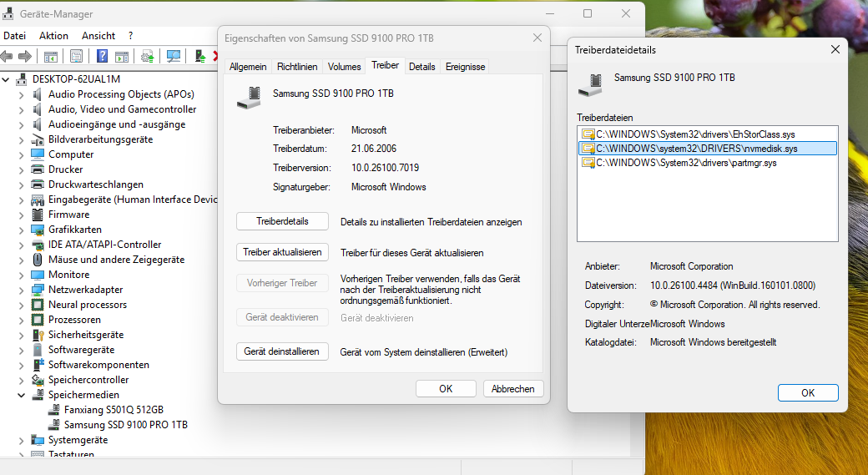The height and width of the screenshot is (475, 868).
Task: Close the Eigenschaften von Samsung SSD dialog
Action: (537, 38)
